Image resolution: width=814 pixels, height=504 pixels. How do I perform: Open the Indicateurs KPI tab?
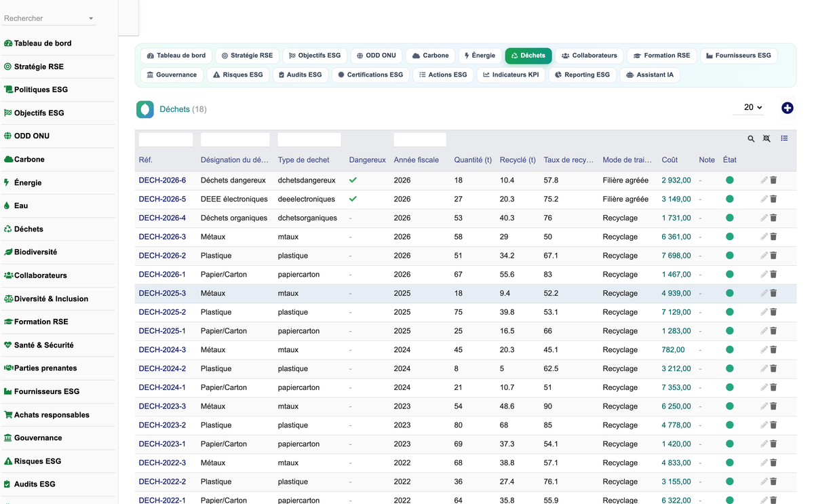point(511,75)
